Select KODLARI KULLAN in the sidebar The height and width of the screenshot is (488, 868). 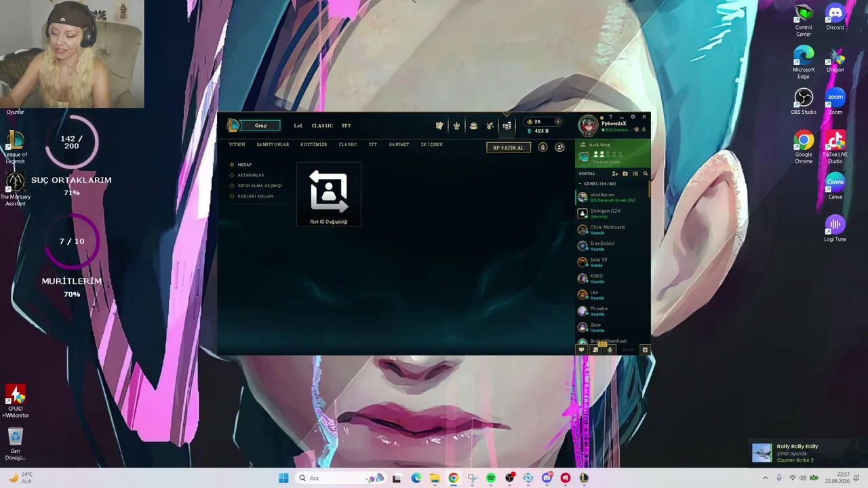(x=255, y=196)
